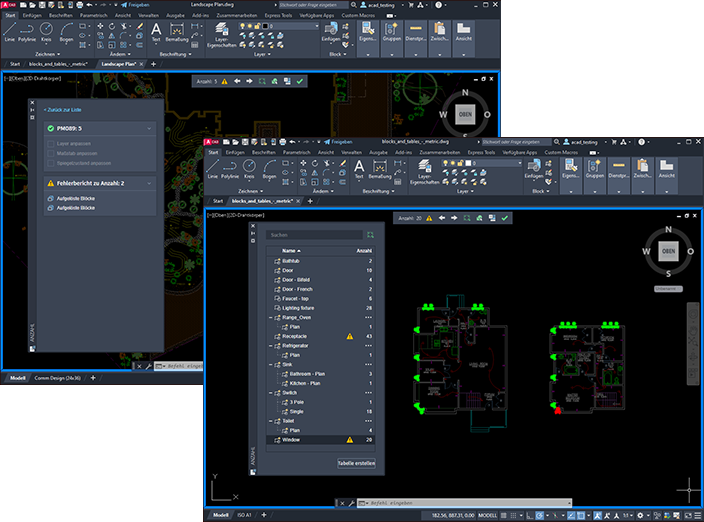Open the Customization gear icon in status bar
The width and height of the screenshot is (704, 522).
tap(640, 515)
